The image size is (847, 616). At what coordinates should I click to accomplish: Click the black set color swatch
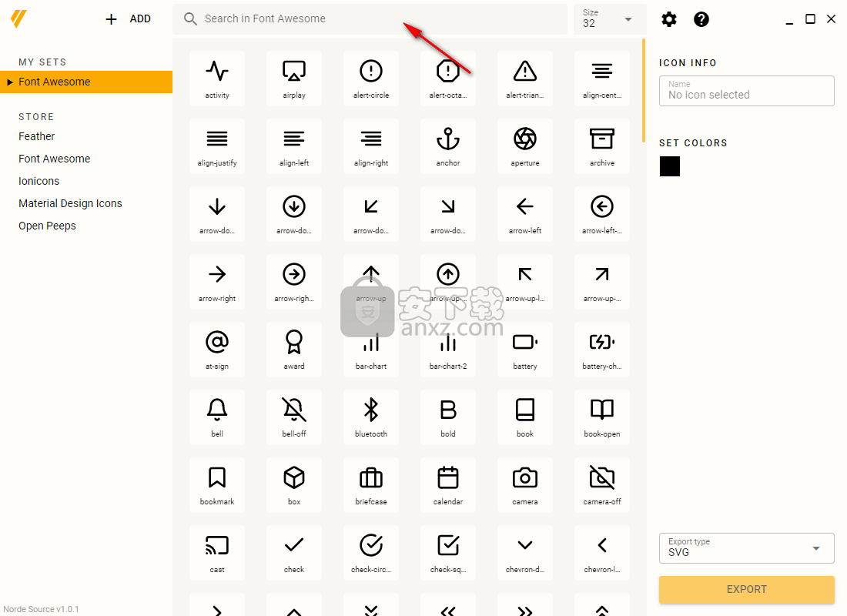pos(670,166)
